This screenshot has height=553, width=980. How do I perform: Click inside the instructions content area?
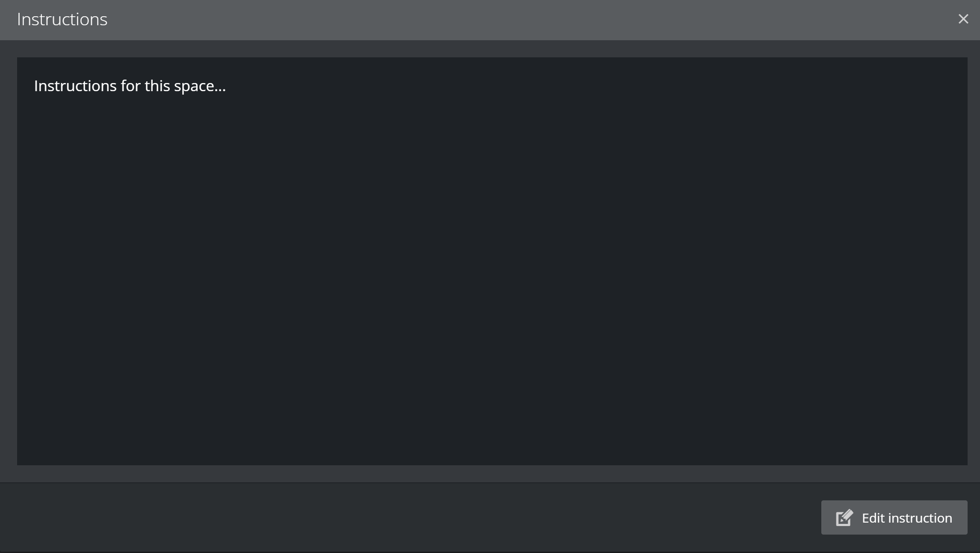[x=492, y=261]
